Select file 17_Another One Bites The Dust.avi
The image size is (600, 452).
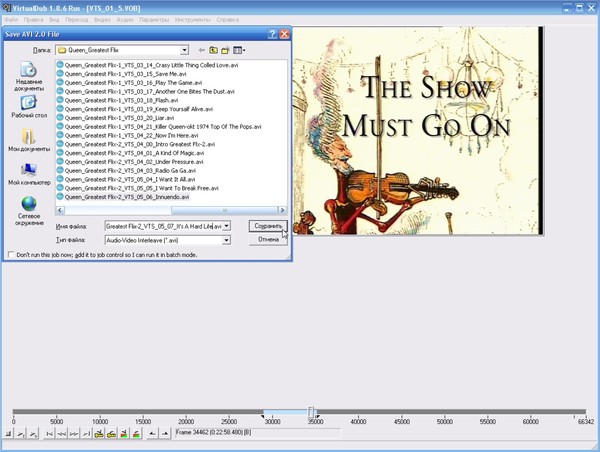pos(146,91)
